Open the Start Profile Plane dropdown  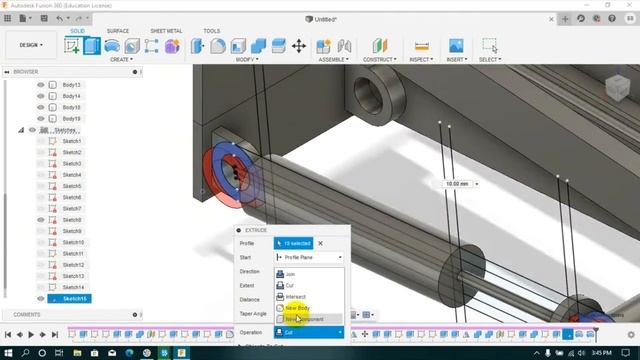309,258
